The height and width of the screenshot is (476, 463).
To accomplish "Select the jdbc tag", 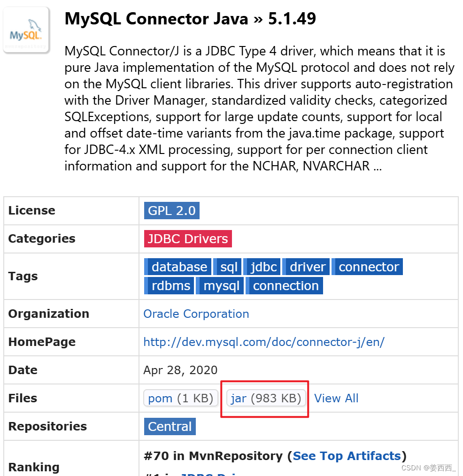I will tap(262, 267).
